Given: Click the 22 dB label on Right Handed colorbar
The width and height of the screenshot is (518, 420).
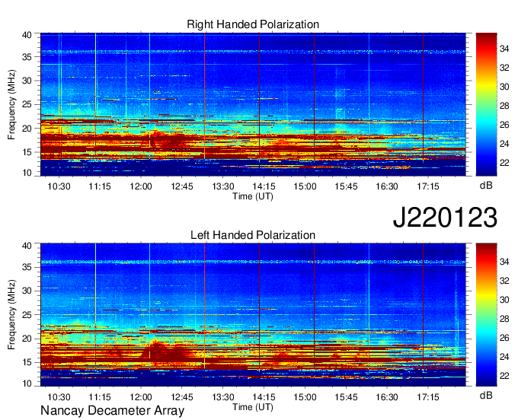Looking at the screenshot, I should (504, 163).
